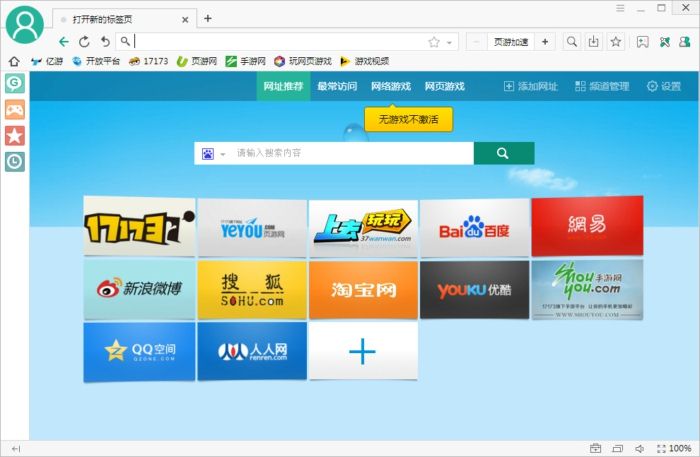Reload the page with the refresh icon
Viewport: 700px width, 457px height.
pos(84,42)
